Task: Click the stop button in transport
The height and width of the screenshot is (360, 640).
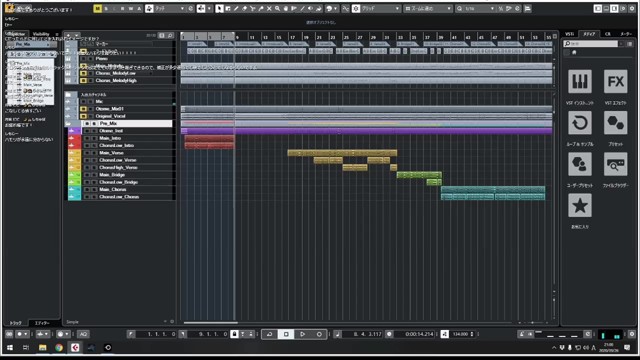Action: pos(286,334)
